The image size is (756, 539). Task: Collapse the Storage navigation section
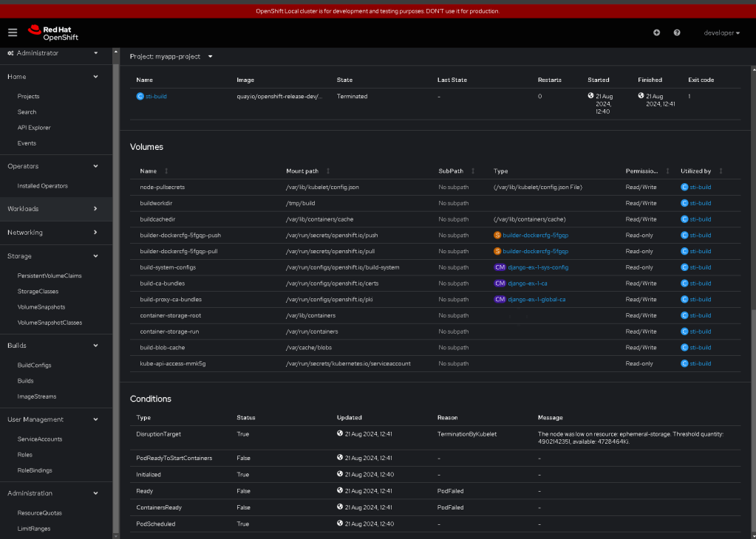point(52,255)
